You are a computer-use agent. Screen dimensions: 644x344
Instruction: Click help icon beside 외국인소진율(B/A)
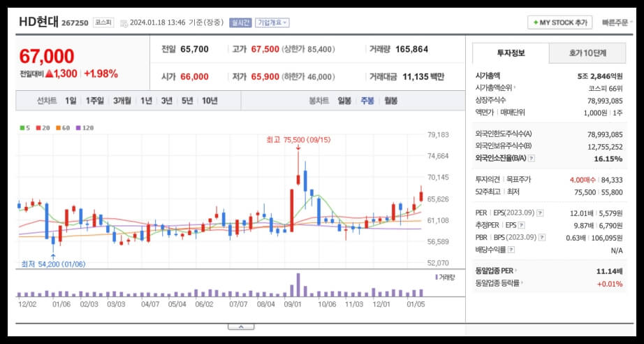(x=531, y=158)
